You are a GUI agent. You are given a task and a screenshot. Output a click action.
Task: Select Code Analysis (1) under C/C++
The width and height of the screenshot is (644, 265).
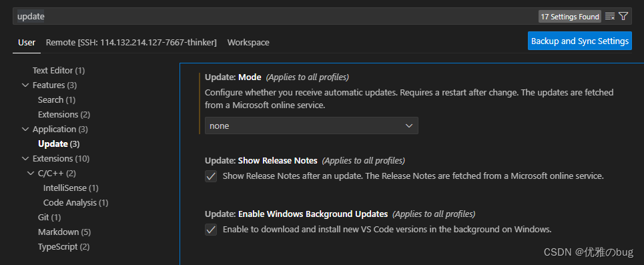75,202
